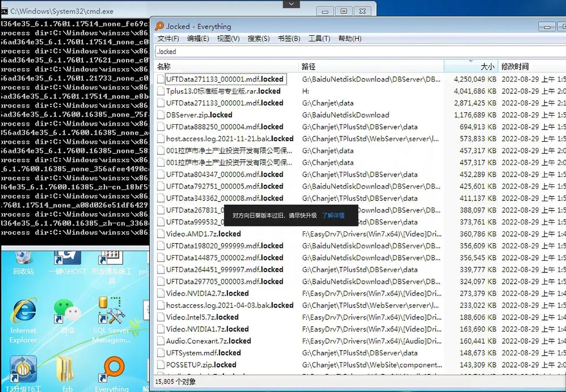The height and width of the screenshot is (392, 566).
Task: Select file DBServer.zip.locked
Action: pyautogui.click(x=199, y=115)
